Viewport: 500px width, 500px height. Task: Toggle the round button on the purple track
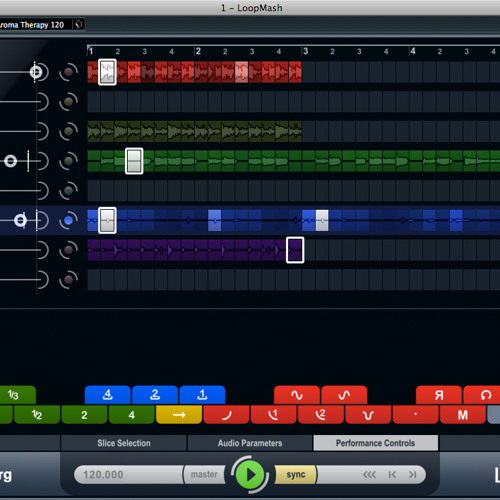click(x=69, y=250)
